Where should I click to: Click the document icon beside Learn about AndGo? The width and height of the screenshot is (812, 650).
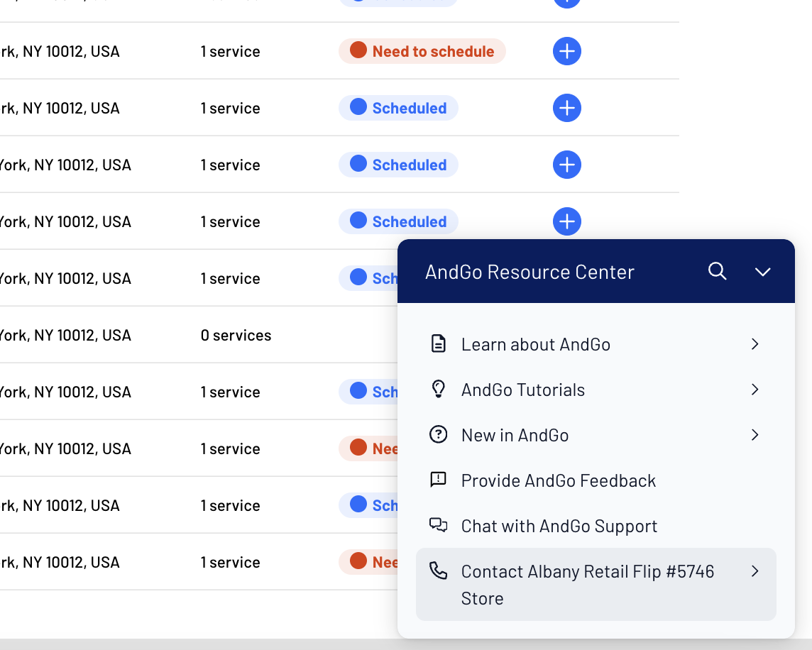click(x=438, y=344)
